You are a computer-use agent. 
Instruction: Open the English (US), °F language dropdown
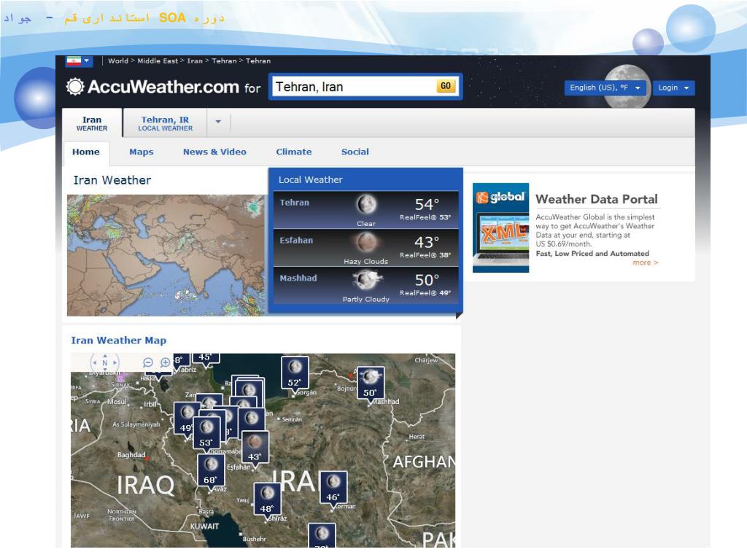605,87
